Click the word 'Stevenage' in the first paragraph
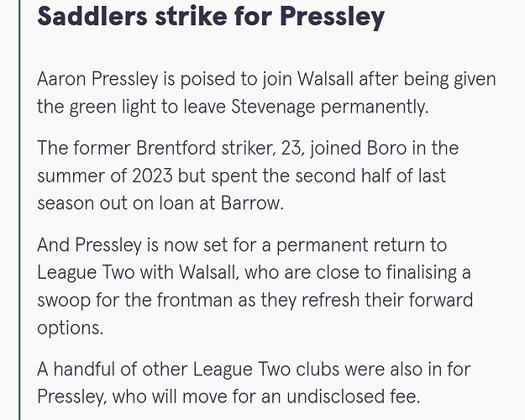525x420 pixels. 273,108
